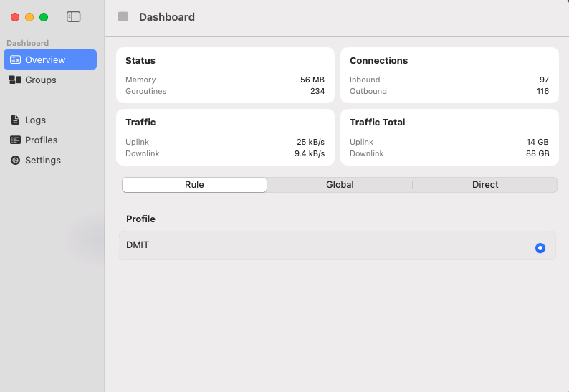Toggle the sidebar visibility icon

tap(73, 16)
